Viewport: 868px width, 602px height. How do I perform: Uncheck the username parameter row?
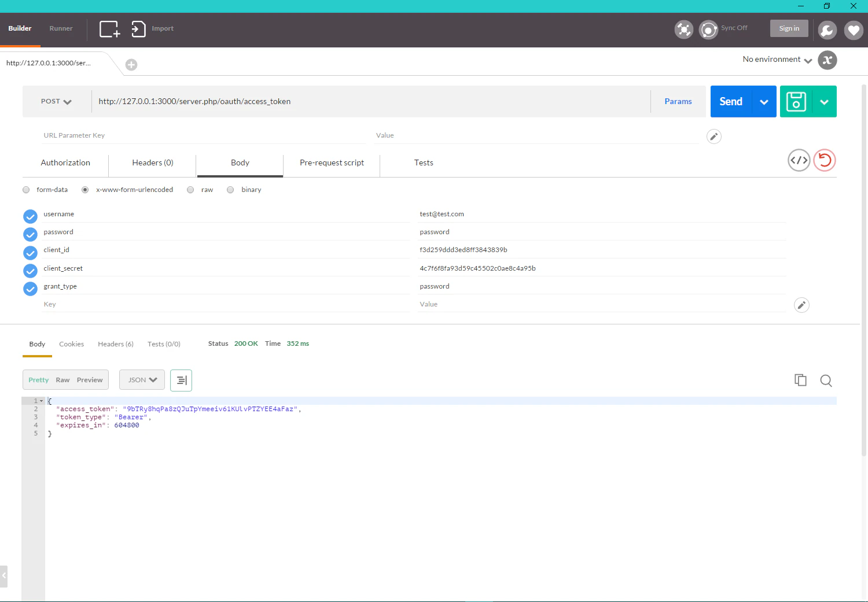click(30, 216)
